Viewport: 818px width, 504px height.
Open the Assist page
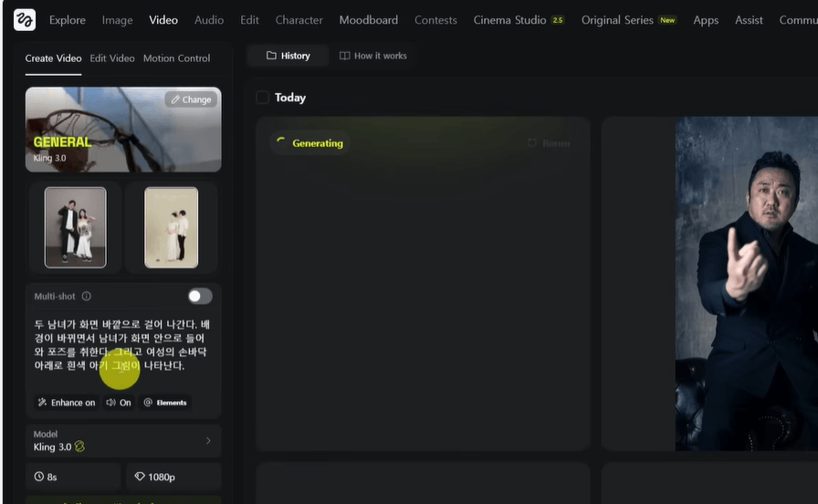pos(749,20)
